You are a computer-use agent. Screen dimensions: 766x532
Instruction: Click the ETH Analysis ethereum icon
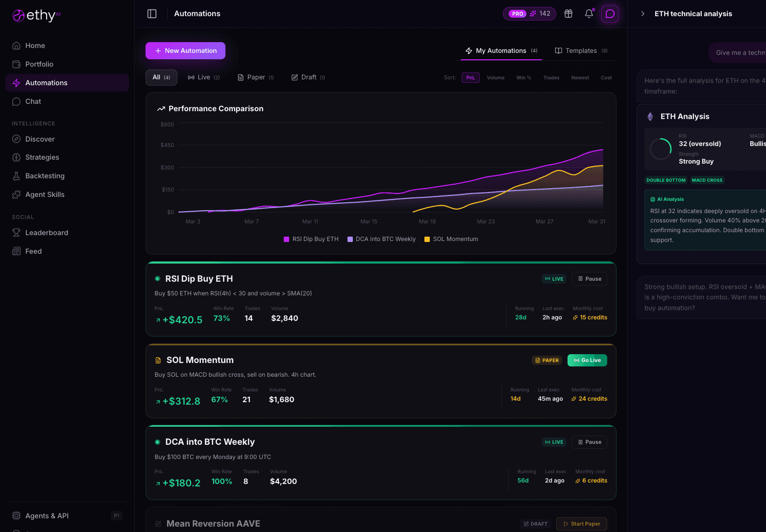pyautogui.click(x=650, y=117)
